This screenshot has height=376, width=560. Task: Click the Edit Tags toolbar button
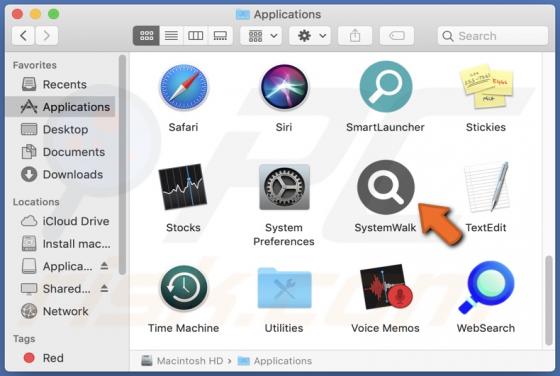(397, 36)
